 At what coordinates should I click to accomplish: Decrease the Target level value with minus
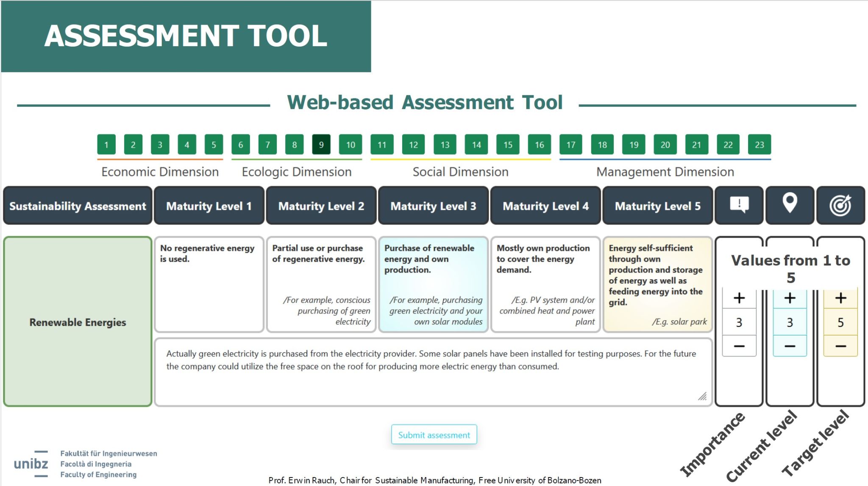click(840, 346)
